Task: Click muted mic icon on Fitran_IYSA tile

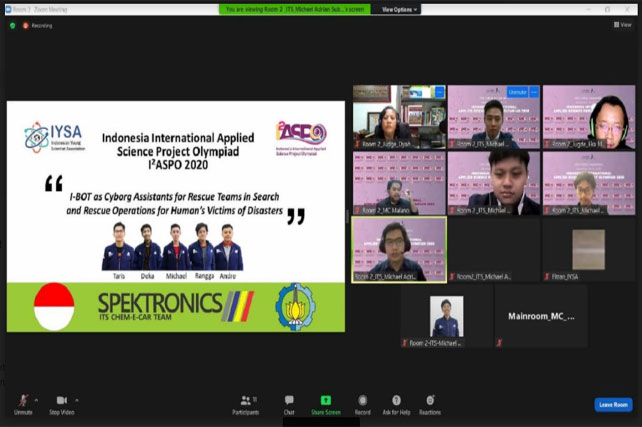Action: (547, 277)
